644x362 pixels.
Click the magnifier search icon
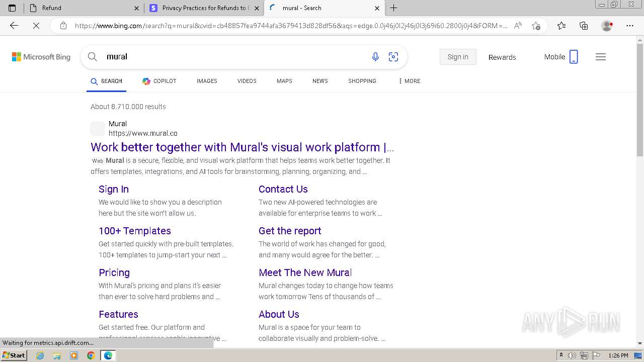(x=93, y=57)
